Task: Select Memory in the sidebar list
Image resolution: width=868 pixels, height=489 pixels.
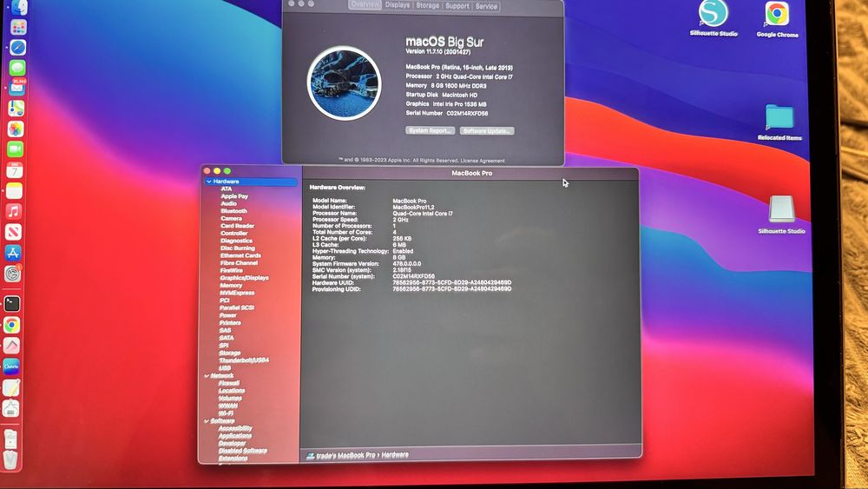Action: [231, 285]
